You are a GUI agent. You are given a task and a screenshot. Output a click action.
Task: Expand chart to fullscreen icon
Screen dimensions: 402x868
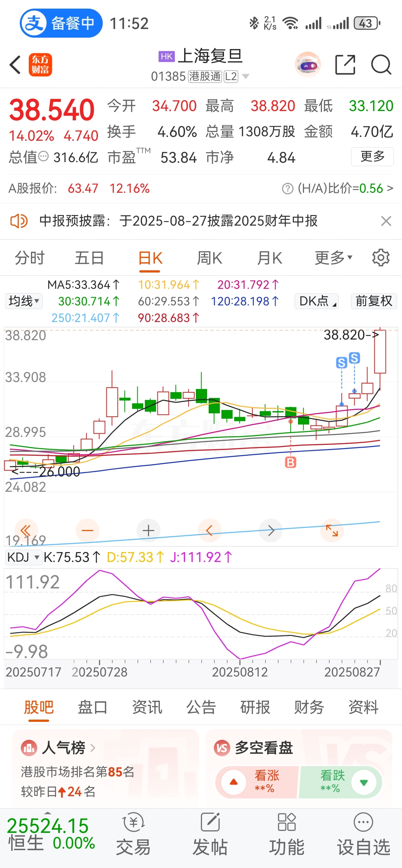[x=332, y=531]
